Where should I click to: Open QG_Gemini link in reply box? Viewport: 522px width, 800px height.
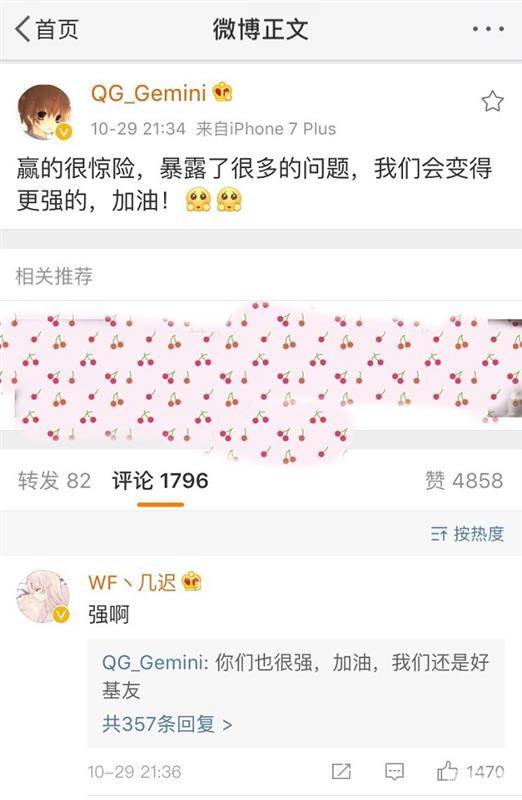click(153, 662)
